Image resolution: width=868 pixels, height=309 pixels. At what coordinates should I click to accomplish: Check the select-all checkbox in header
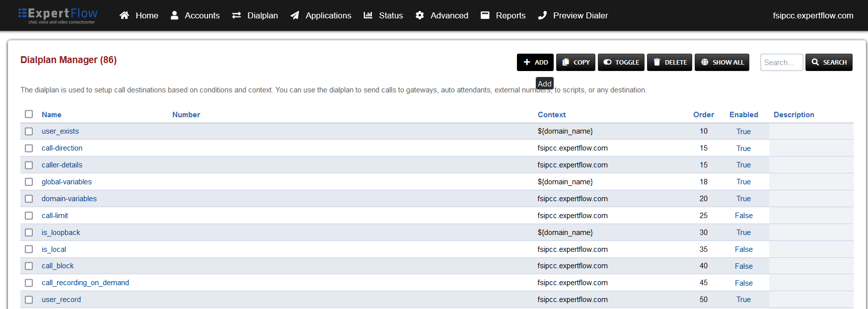coord(29,114)
